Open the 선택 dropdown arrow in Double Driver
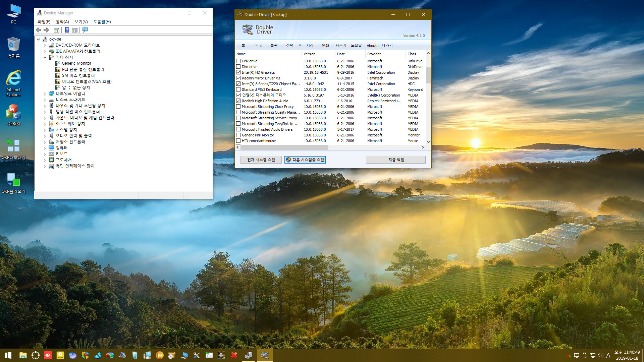 pyautogui.click(x=300, y=46)
